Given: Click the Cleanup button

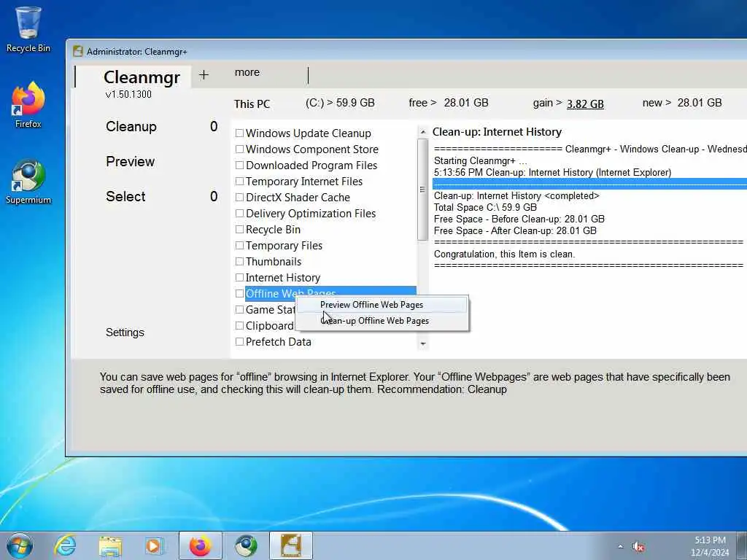Looking at the screenshot, I should pyautogui.click(x=131, y=127).
